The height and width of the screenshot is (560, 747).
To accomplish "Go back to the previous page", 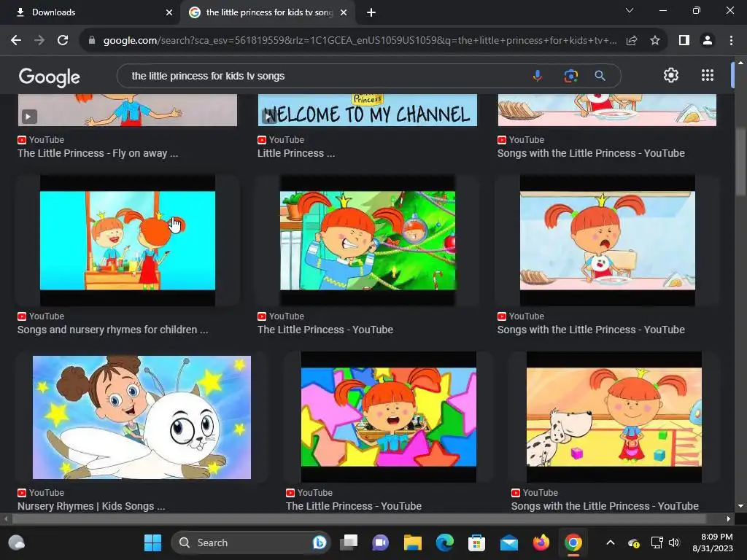I will tap(16, 41).
